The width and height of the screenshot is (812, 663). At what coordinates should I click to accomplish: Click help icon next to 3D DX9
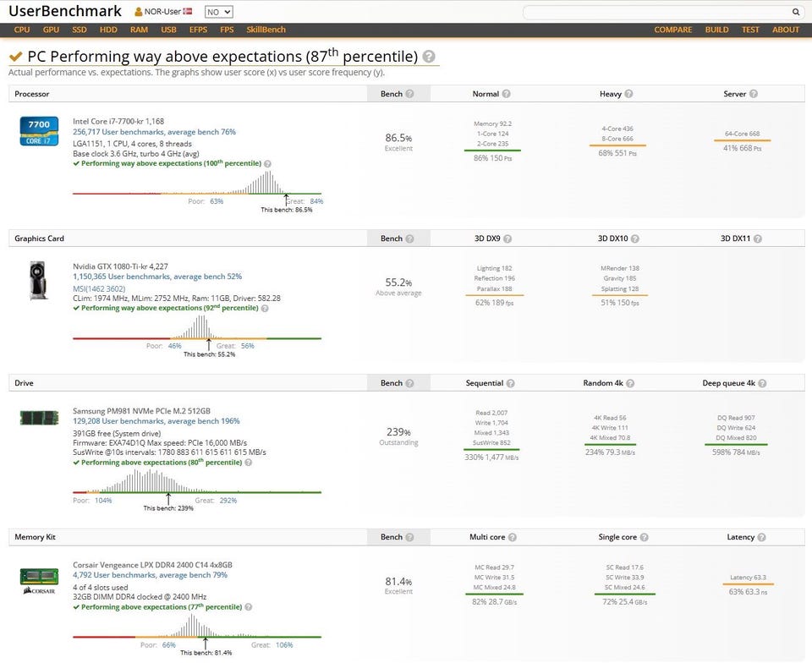pyautogui.click(x=507, y=238)
